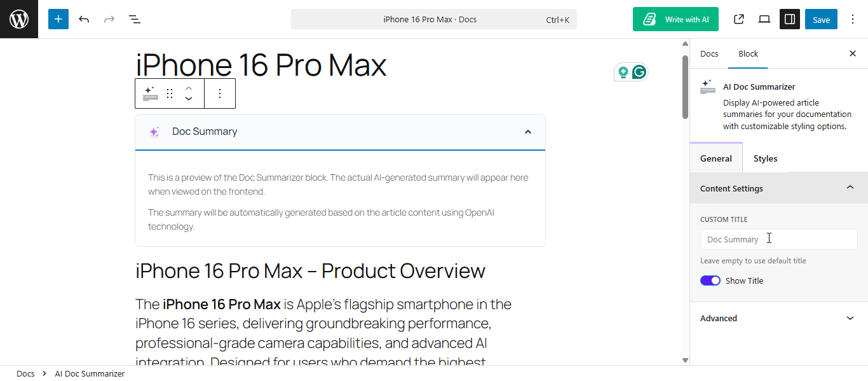
Task: Expand the Advanced settings section
Action: click(x=850, y=317)
